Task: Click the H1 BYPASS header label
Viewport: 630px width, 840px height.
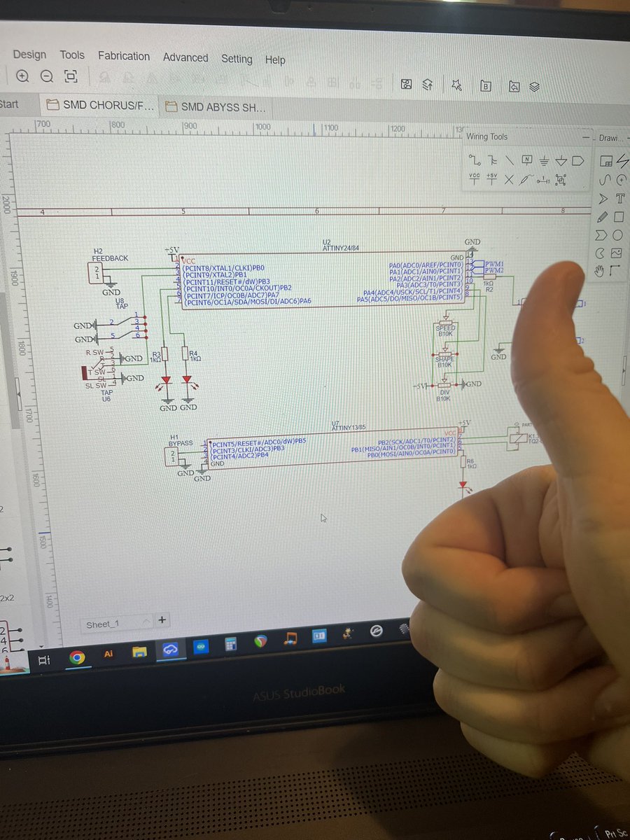Action: (181, 440)
